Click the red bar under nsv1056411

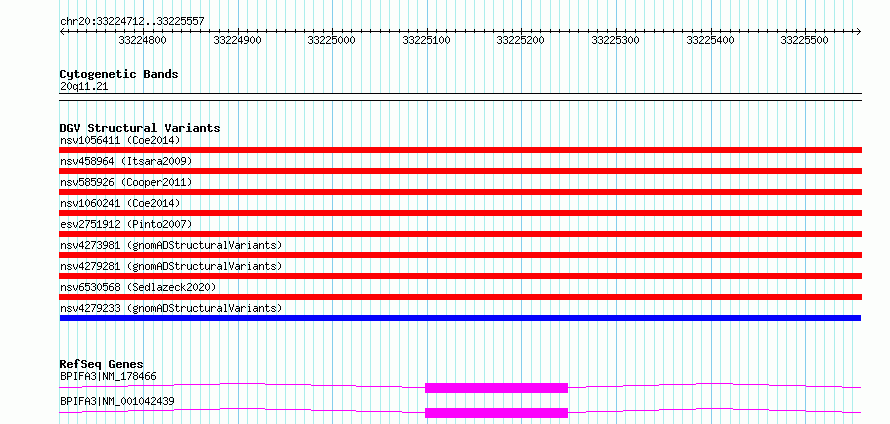coord(460,150)
